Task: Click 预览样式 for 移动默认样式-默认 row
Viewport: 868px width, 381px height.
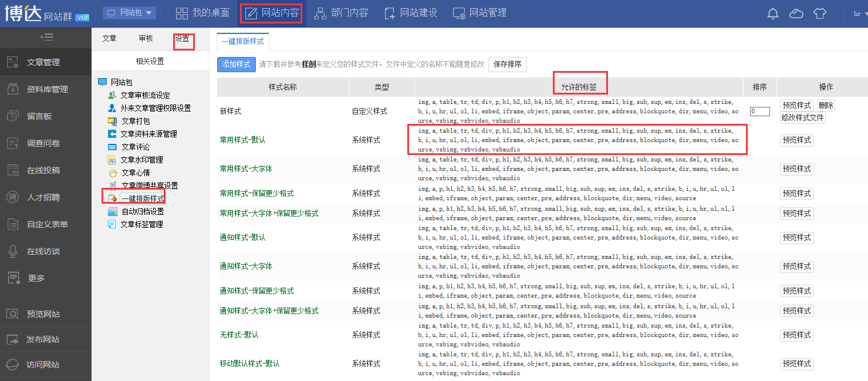Action: 796,364
